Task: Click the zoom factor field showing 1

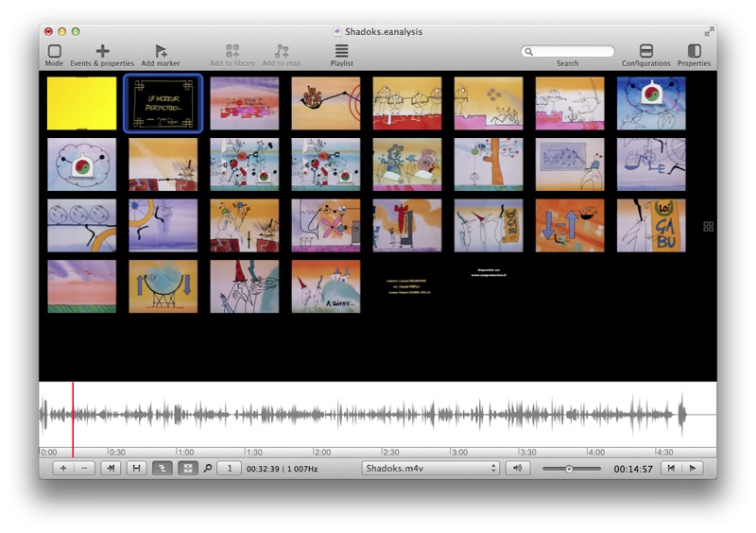Action: 229,468
